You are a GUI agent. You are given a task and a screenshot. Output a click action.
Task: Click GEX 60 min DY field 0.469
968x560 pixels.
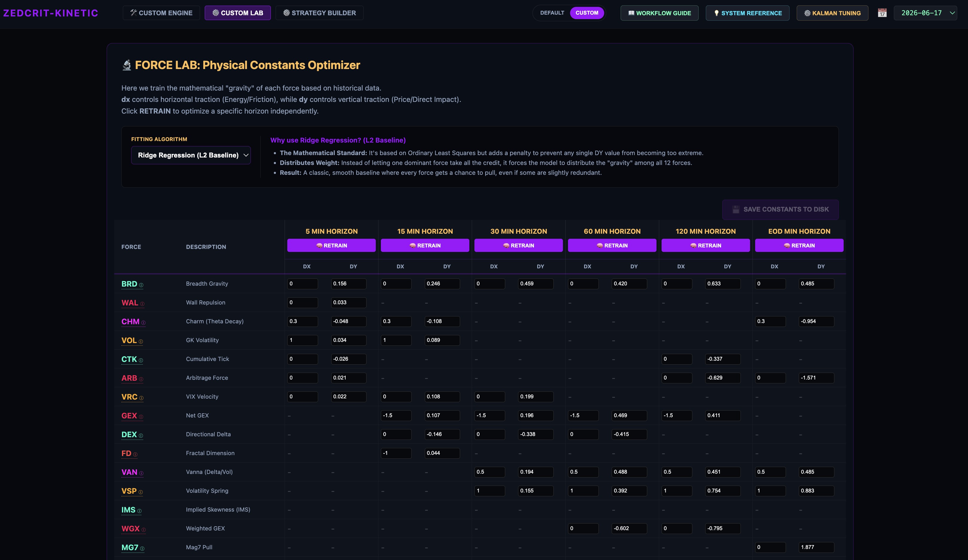(629, 416)
